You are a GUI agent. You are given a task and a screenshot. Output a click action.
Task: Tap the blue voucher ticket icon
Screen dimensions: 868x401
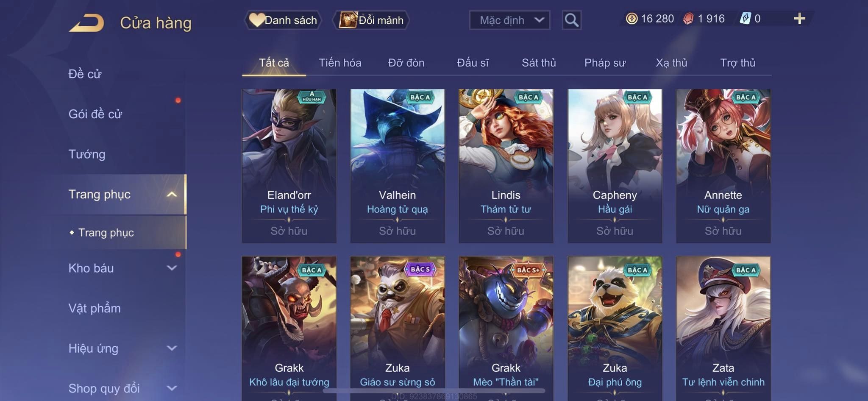pos(746,19)
